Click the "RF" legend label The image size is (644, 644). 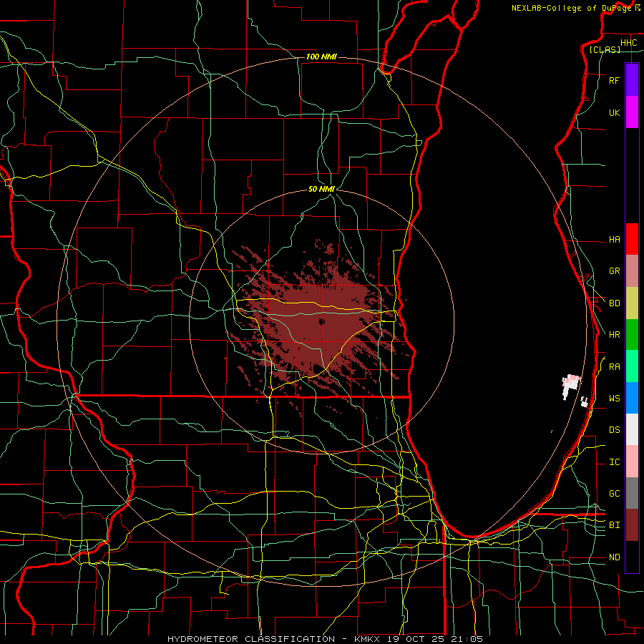click(614, 80)
